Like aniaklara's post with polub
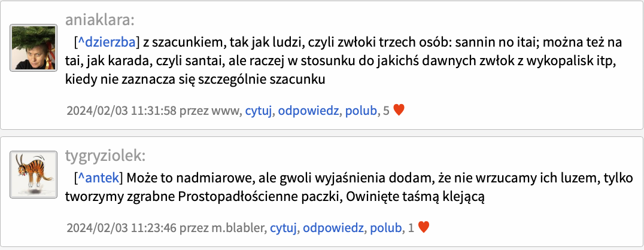Image resolution: width=644 pixels, height=250 pixels. [x=361, y=111]
